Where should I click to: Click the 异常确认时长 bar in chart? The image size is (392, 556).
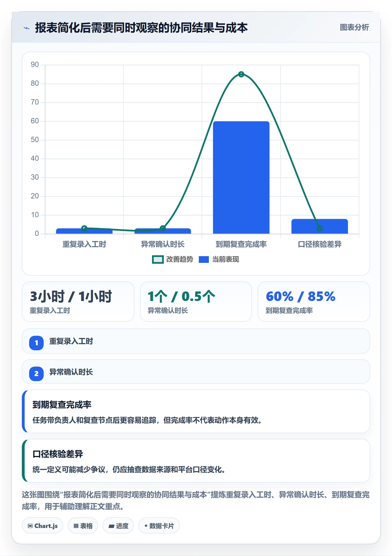click(x=163, y=231)
